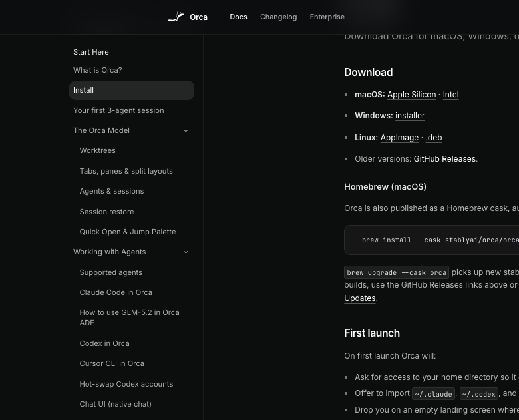Open the Working with Agents title
519x420 pixels.
tap(109, 252)
